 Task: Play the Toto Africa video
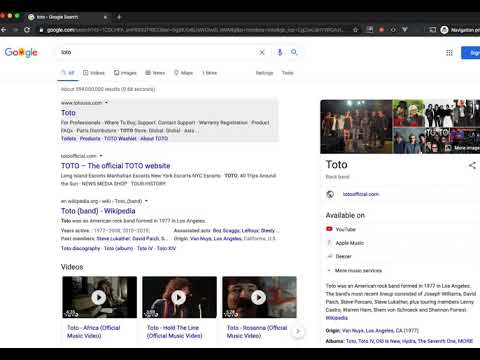click(99, 297)
